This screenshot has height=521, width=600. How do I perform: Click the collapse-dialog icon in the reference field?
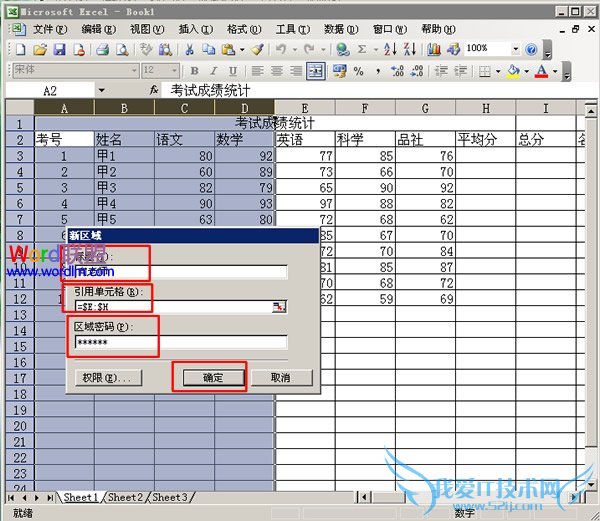280,307
